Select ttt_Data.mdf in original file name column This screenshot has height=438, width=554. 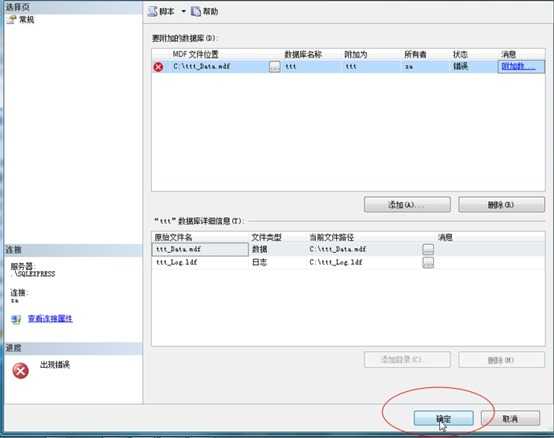200,249
